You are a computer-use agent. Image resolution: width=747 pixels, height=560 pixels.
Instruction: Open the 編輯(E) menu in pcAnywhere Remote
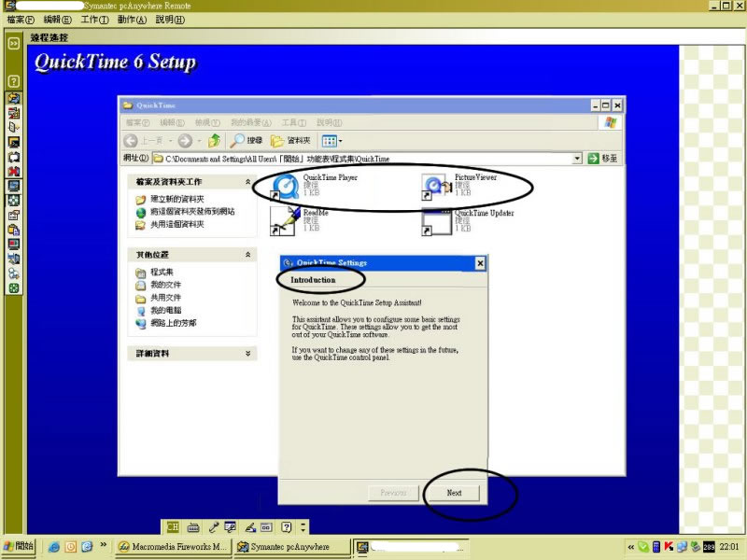pos(57,20)
